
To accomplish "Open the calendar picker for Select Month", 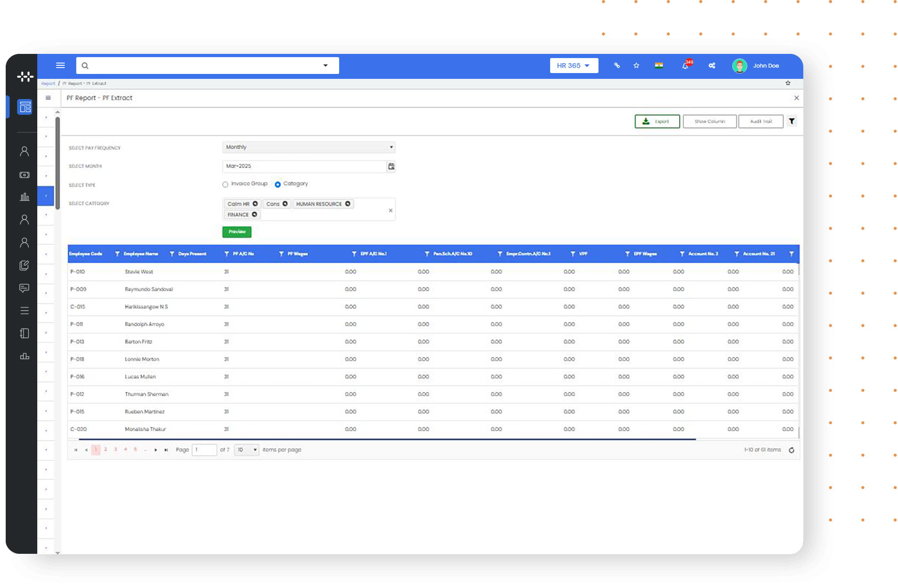I will tap(391, 166).
